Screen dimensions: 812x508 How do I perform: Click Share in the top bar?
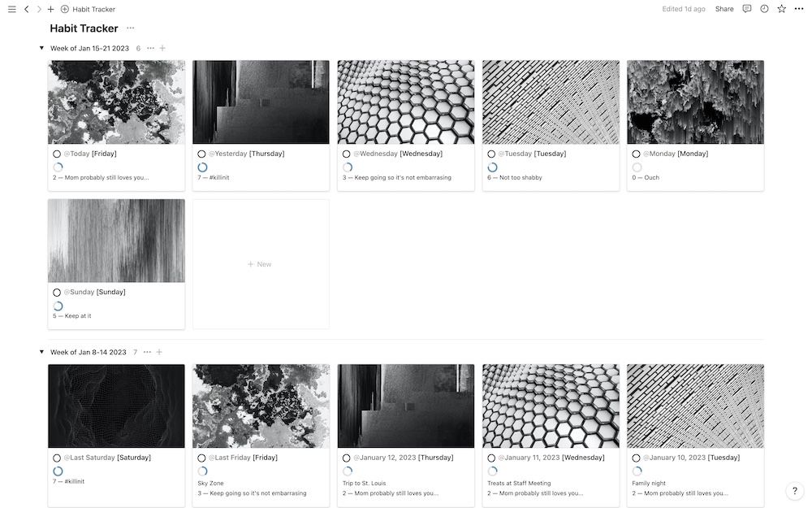724,9
